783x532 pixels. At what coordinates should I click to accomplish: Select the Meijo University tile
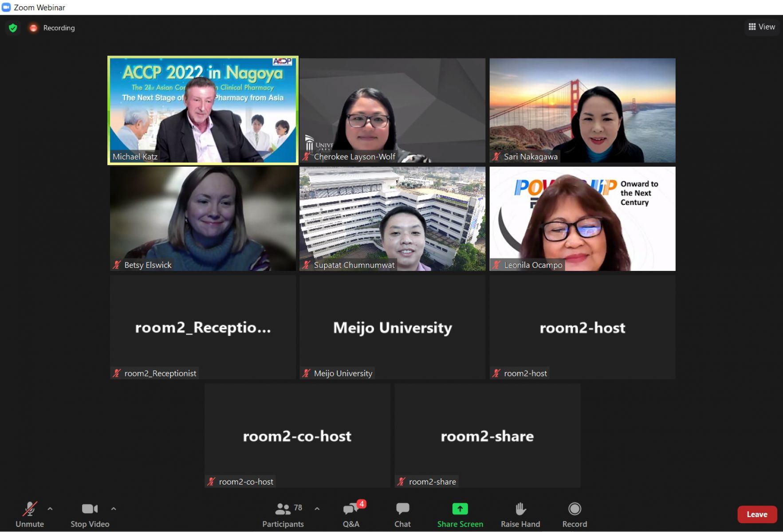[x=393, y=327]
